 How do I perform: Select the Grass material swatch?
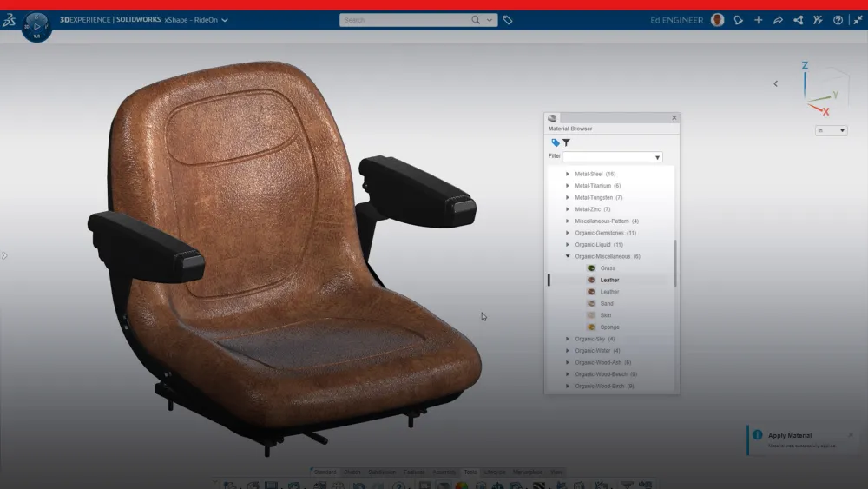click(590, 268)
